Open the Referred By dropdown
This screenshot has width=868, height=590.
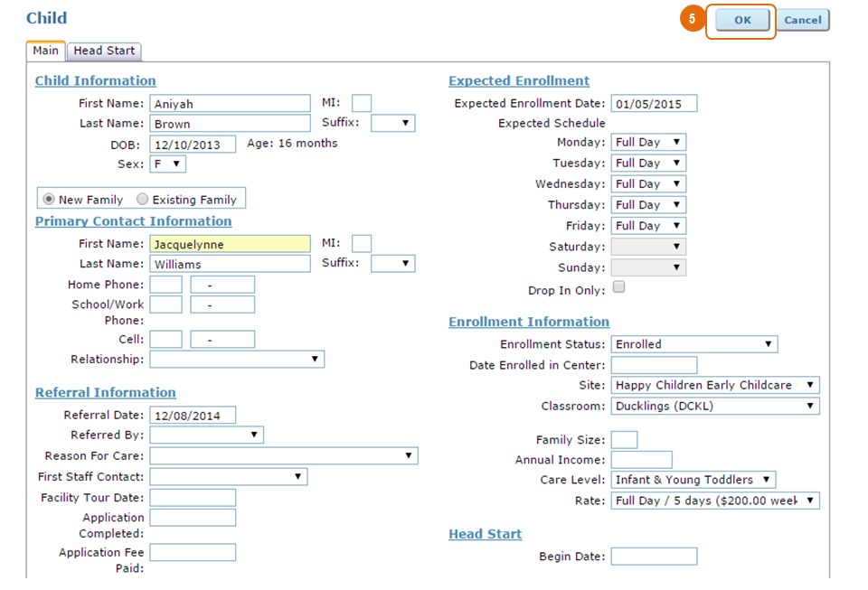click(206, 435)
